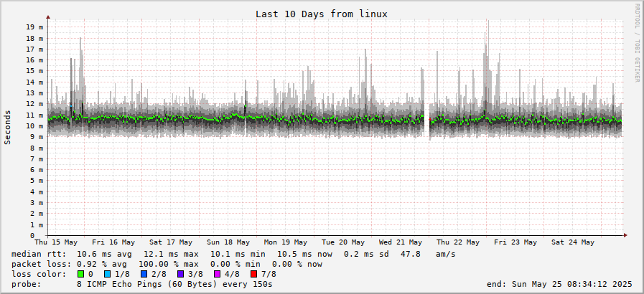Click the 'Fri 23 May' x-axis label
This screenshot has width=644, height=294.
coord(515,242)
